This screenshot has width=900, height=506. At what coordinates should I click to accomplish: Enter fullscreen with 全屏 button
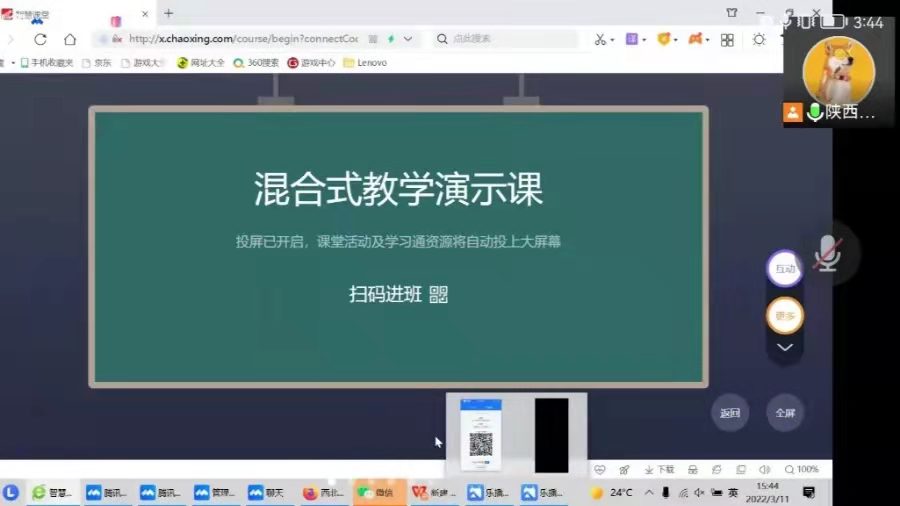pyautogui.click(x=785, y=413)
